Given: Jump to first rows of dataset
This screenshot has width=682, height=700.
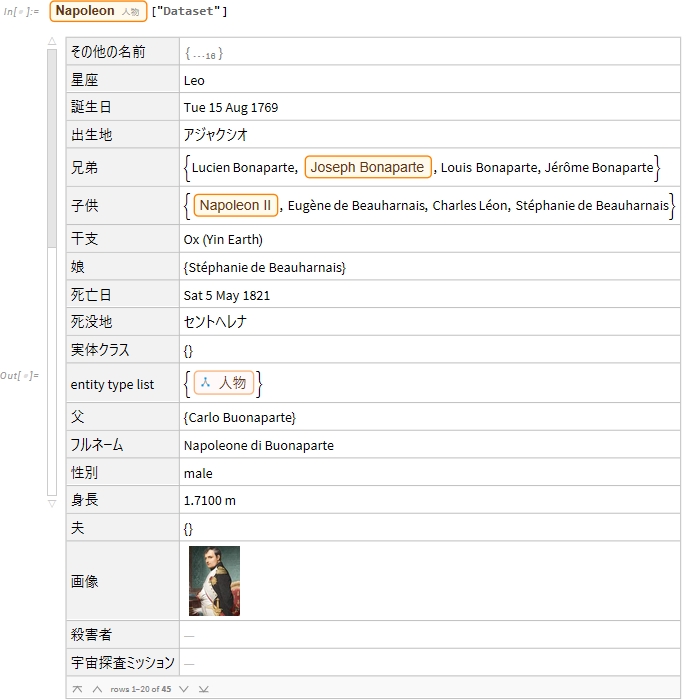Looking at the screenshot, I should point(76,689).
